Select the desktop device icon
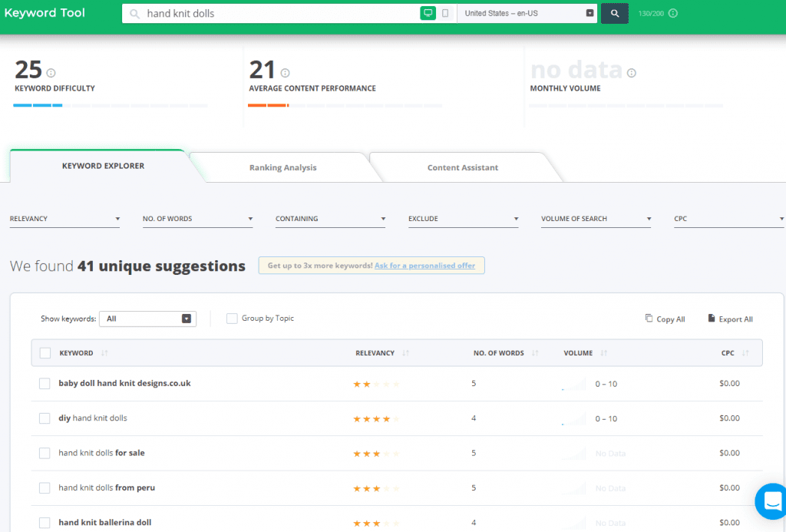786x532 pixels. click(428, 14)
